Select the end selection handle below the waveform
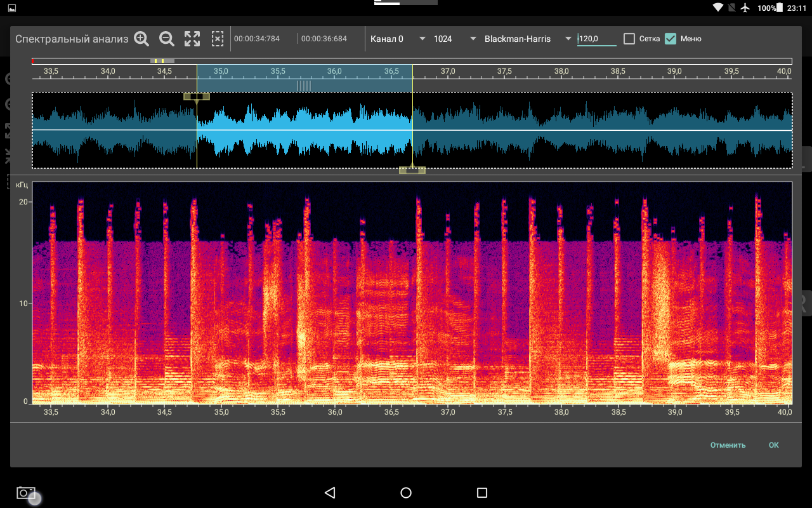The height and width of the screenshot is (508, 812). [412, 170]
